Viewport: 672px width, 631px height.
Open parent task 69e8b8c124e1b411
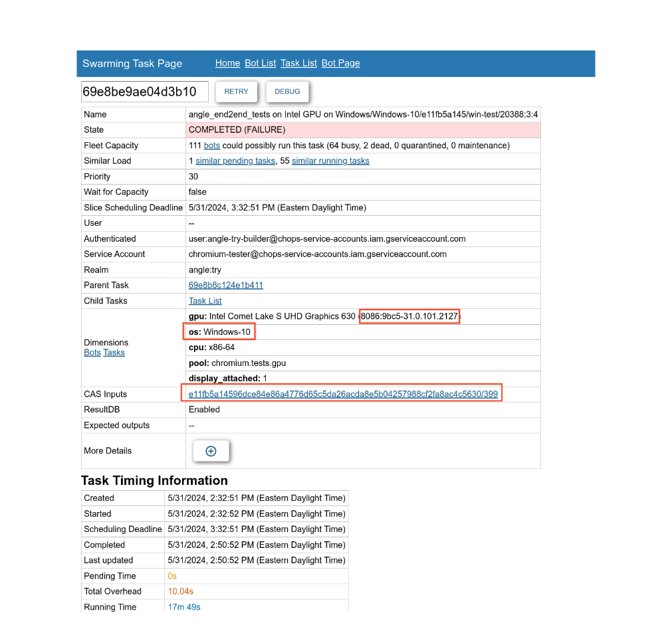(226, 285)
